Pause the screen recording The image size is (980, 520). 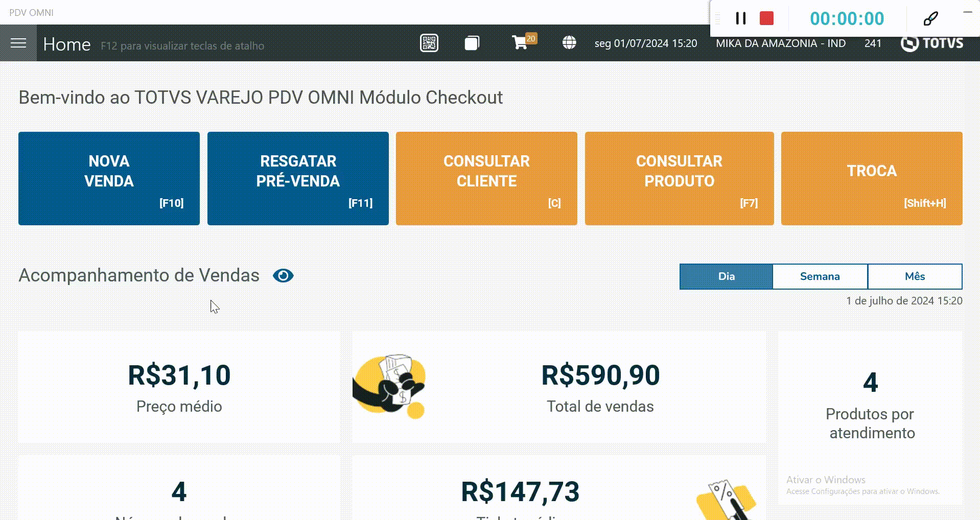[740, 19]
